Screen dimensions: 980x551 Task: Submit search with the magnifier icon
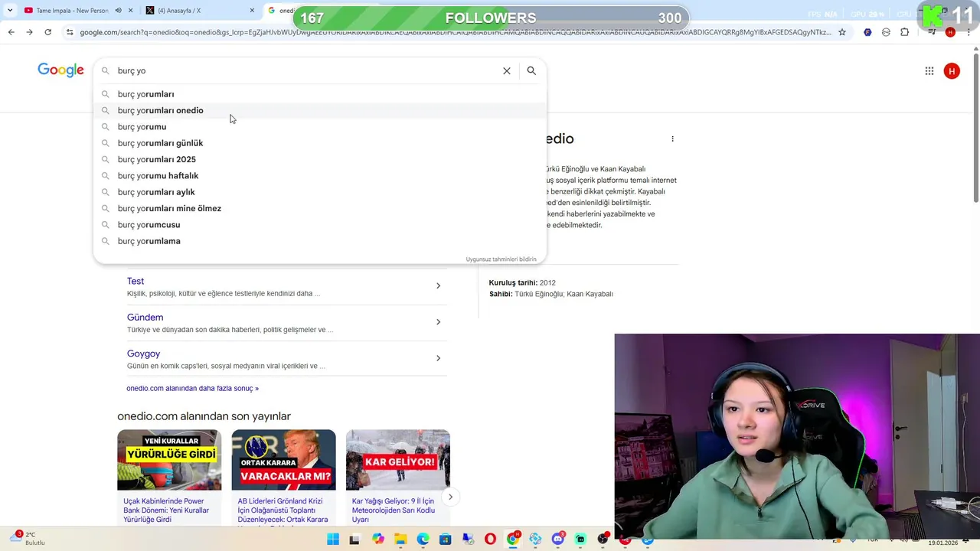531,70
